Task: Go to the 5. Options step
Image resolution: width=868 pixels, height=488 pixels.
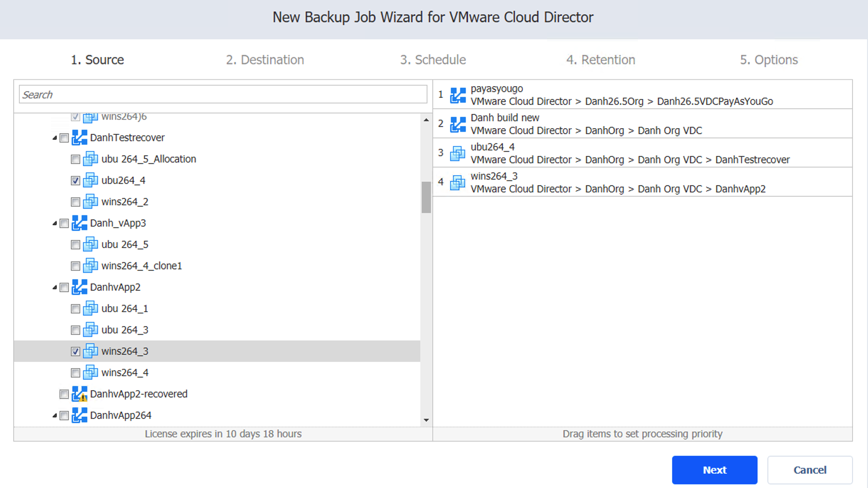Action: (769, 60)
